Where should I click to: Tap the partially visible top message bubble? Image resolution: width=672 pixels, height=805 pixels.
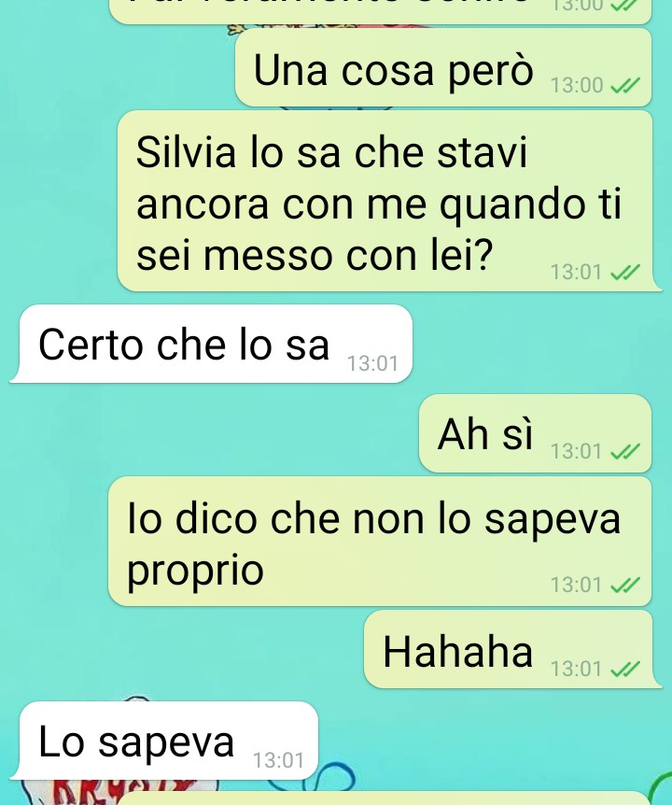coord(381,11)
